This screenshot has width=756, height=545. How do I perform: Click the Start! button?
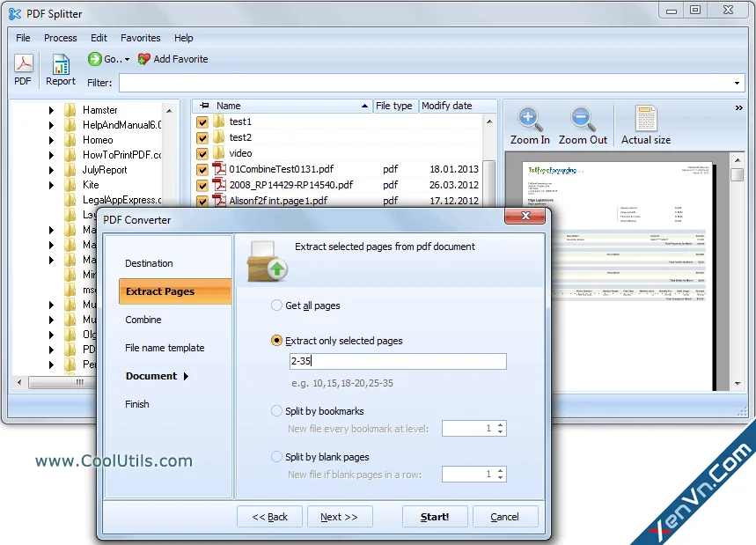pyautogui.click(x=435, y=517)
